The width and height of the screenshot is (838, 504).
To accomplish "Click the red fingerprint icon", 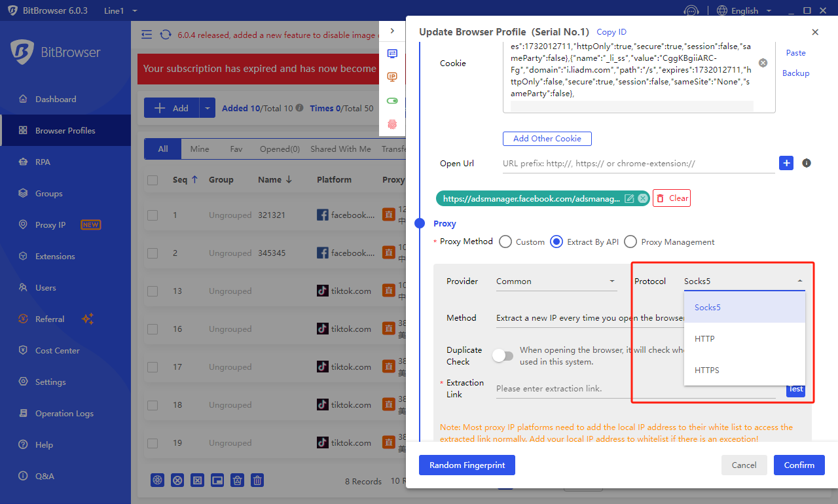I will point(392,124).
